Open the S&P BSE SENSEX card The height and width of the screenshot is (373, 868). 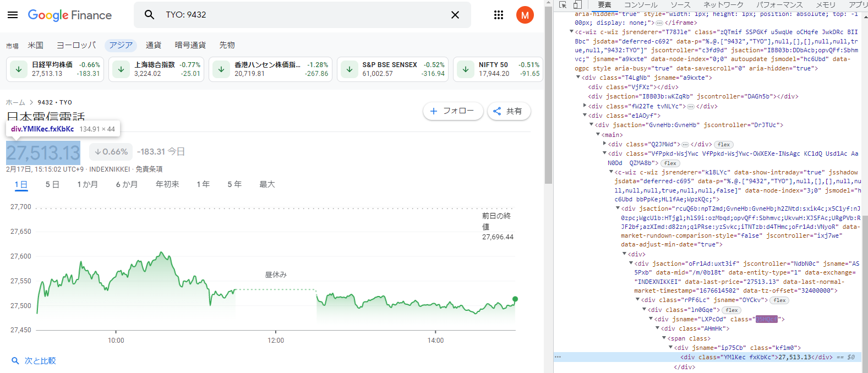(x=392, y=69)
